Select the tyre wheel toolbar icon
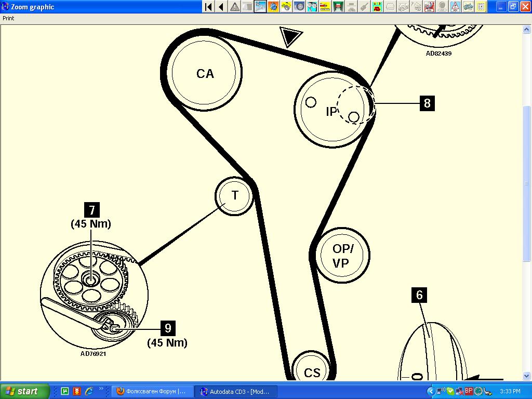The width and height of the screenshot is (532, 399). (442, 7)
